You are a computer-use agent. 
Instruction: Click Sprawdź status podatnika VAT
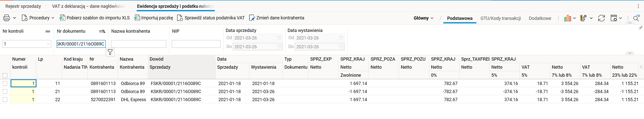pyautogui.click(x=211, y=18)
